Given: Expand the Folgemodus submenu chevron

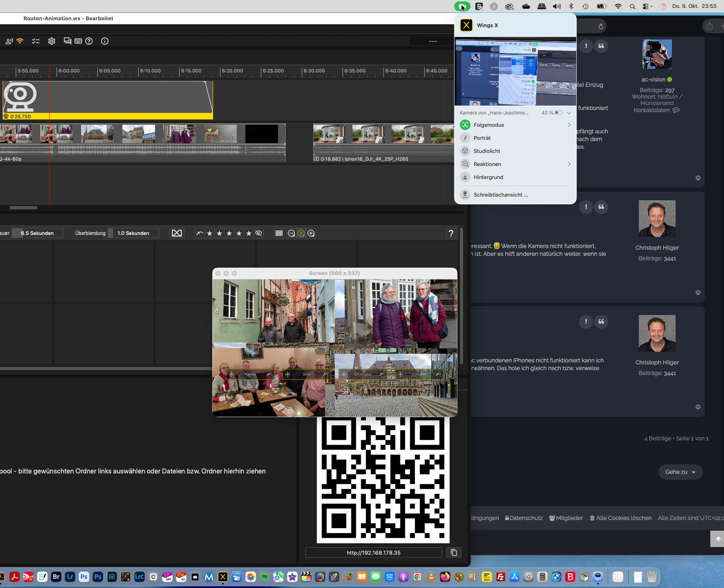Looking at the screenshot, I should [569, 125].
